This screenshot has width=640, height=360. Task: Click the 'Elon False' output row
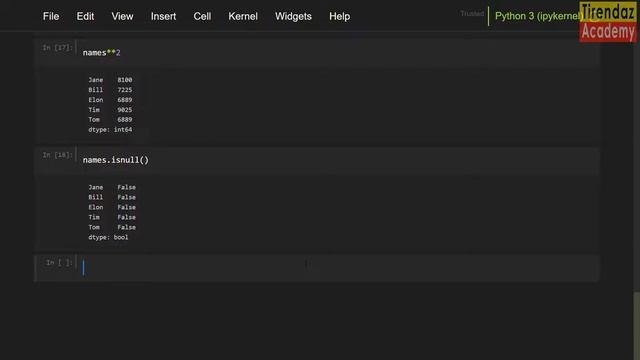[x=112, y=207]
